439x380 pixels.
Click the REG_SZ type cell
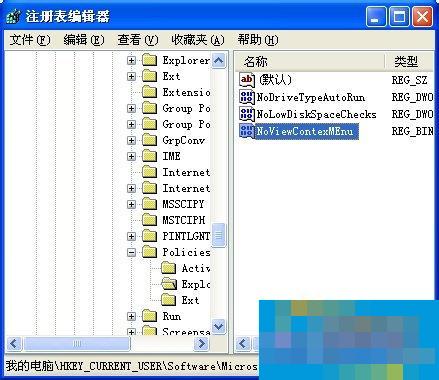[x=409, y=80]
